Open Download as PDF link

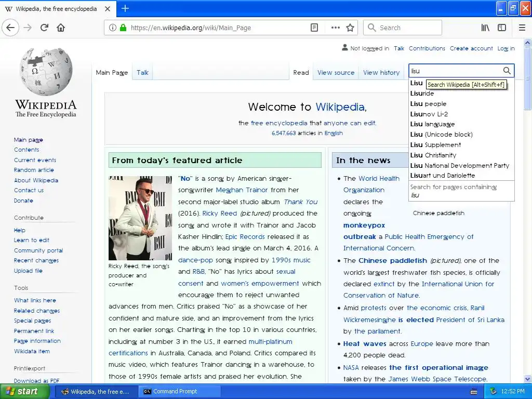click(x=37, y=381)
